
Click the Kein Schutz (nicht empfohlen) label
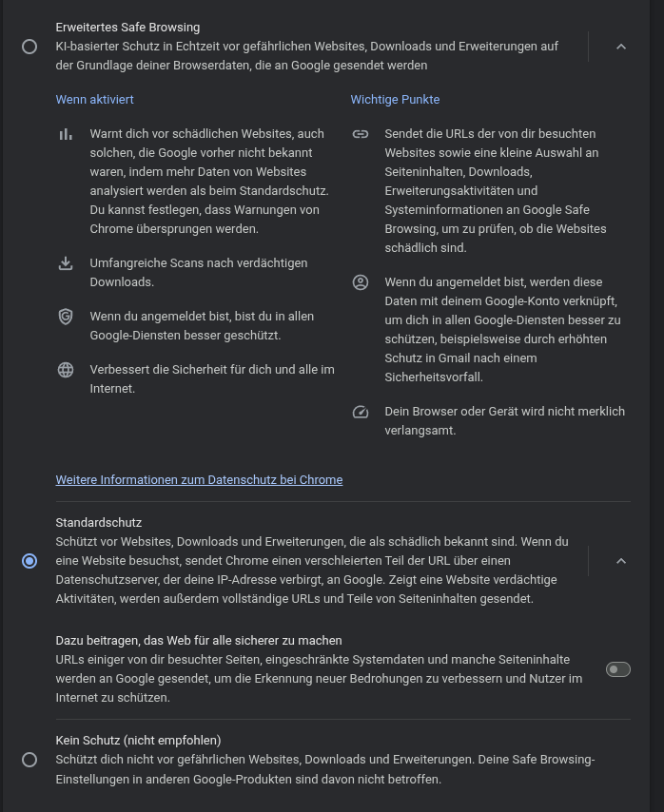pos(138,741)
